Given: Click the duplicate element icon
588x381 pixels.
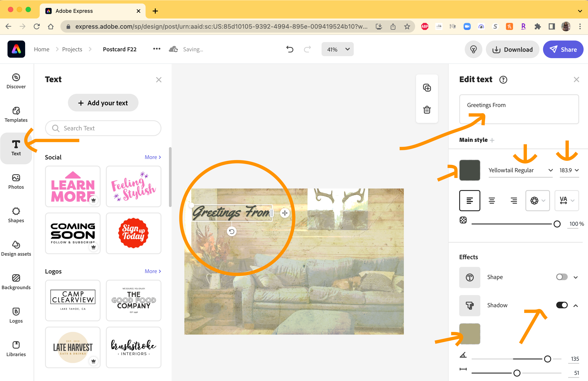Looking at the screenshot, I should [x=427, y=88].
